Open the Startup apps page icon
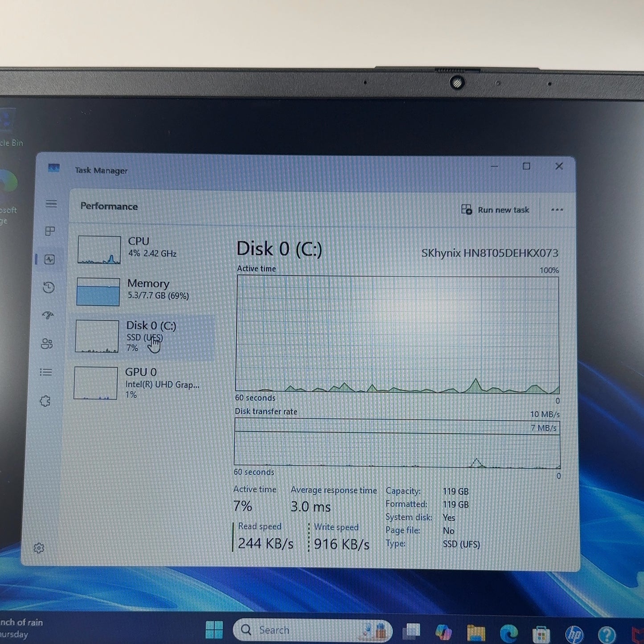644x644 pixels. [x=48, y=316]
